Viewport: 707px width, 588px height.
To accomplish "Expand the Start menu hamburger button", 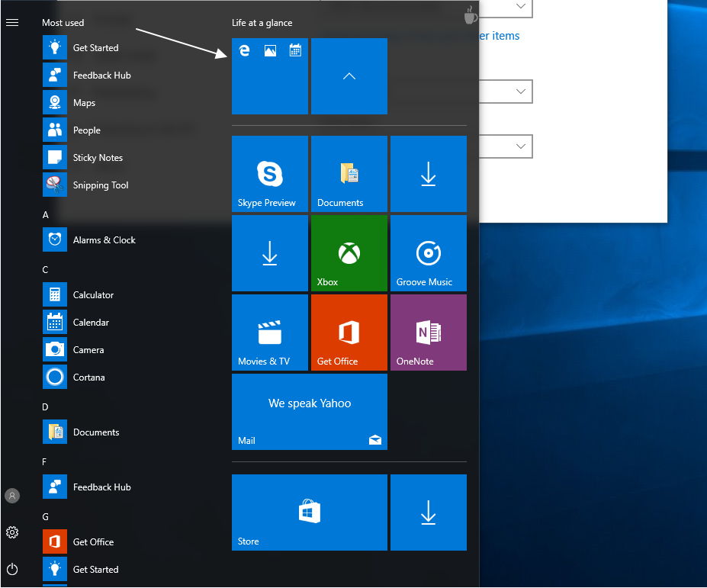I will [x=12, y=23].
